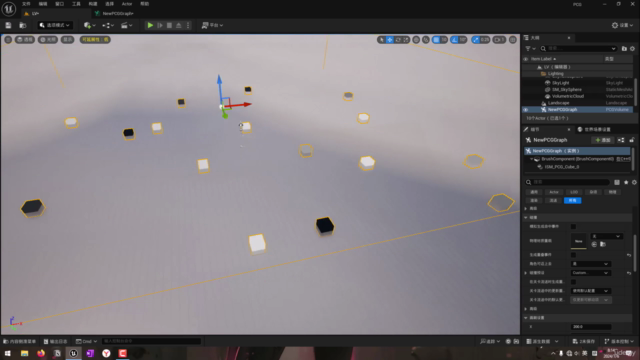Open the Output Log in status bar
This screenshot has height=360, width=640.
(x=56, y=341)
